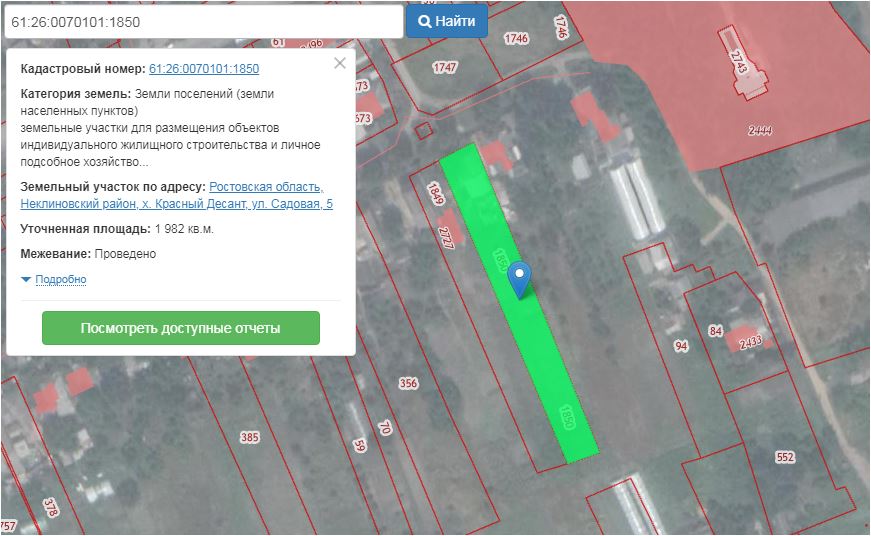Close the parcel info popup
Viewport: 871px width, 536px height.
click(339, 63)
